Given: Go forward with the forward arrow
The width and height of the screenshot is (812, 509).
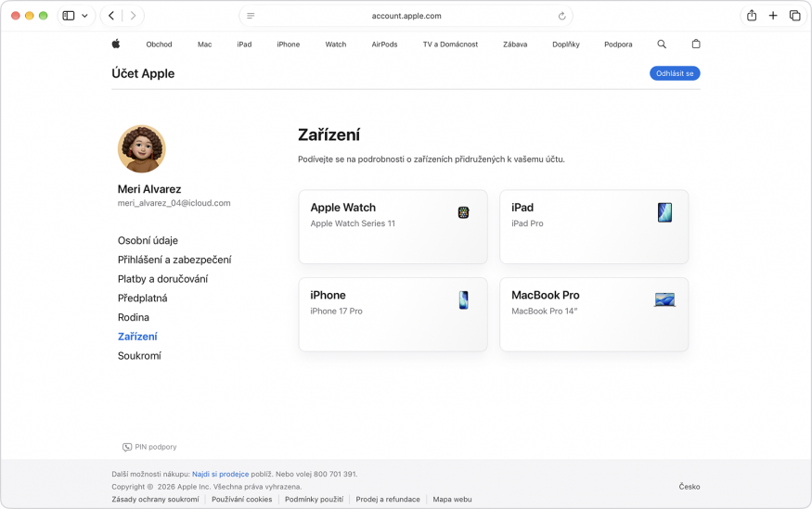Looking at the screenshot, I should [x=133, y=16].
